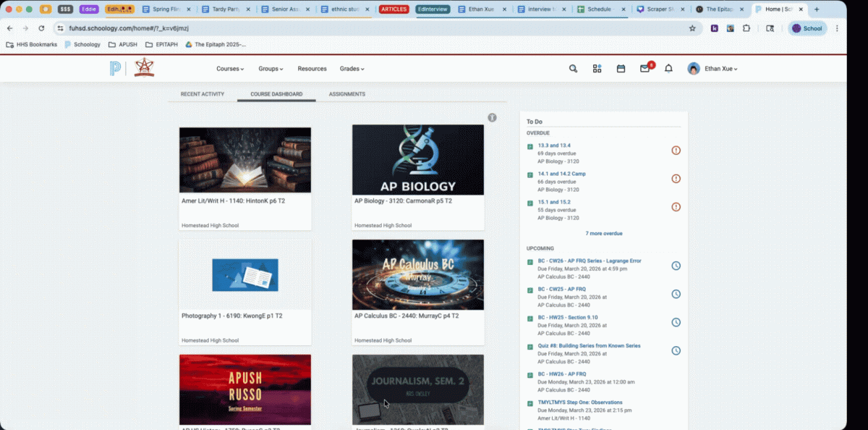
Task: Expand the Grades dropdown menu
Action: pos(352,69)
